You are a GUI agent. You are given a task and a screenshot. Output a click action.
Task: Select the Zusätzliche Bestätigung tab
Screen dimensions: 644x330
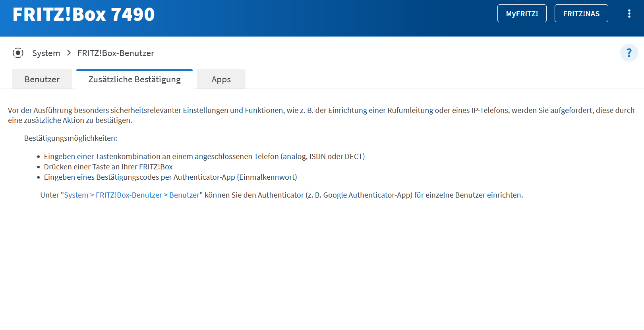[134, 79]
